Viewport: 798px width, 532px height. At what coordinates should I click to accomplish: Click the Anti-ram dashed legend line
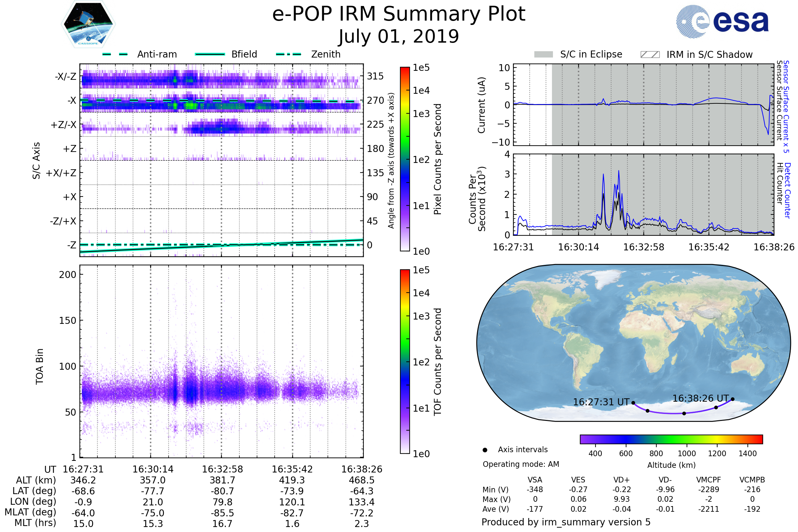pos(115,54)
